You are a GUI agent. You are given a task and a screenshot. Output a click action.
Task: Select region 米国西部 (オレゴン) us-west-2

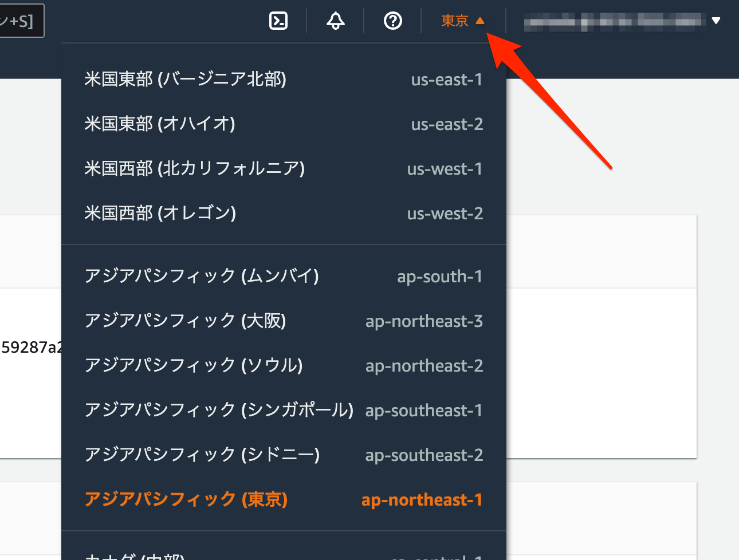[284, 213]
